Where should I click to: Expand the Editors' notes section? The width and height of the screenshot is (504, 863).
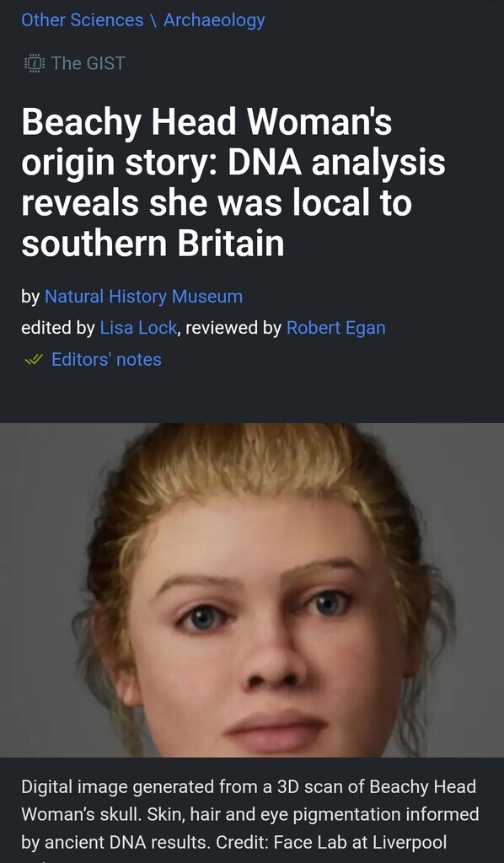click(x=106, y=359)
